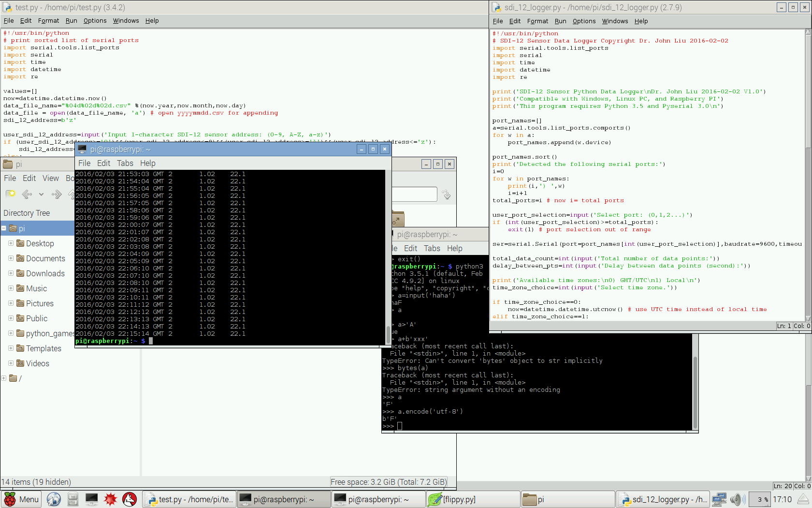Viewport: 812px width, 508px height.
Task: Click the Raspberry Pi Menu button
Action: tap(22, 499)
